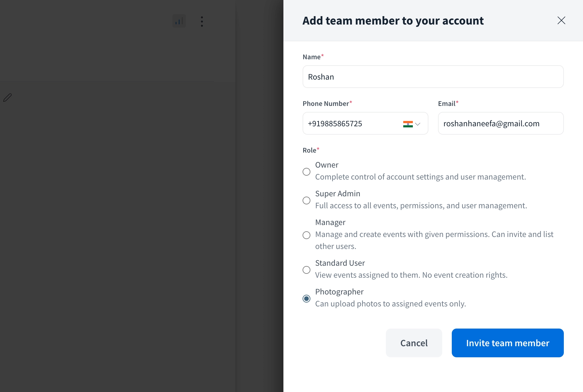Expand the phone country code dropdown
The height and width of the screenshot is (392, 583).
pyautogui.click(x=418, y=124)
